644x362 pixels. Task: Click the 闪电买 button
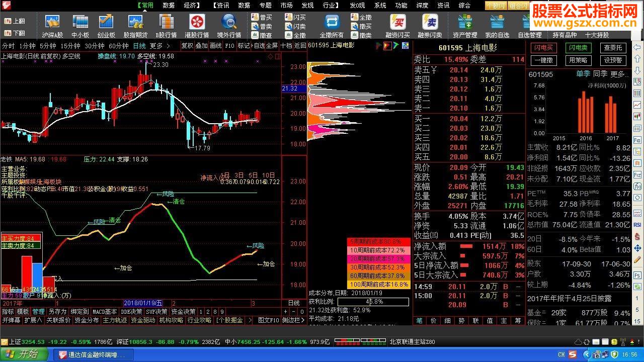[543, 48]
